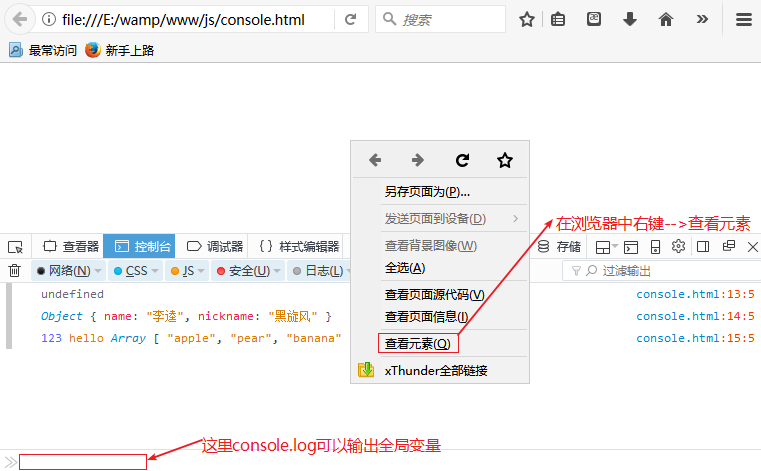Inspect the logged Array in console

[128, 338]
